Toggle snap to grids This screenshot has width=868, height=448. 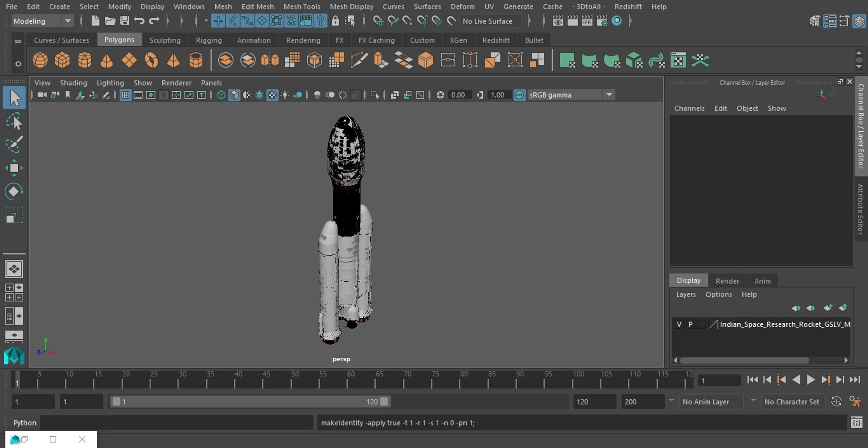click(x=377, y=21)
